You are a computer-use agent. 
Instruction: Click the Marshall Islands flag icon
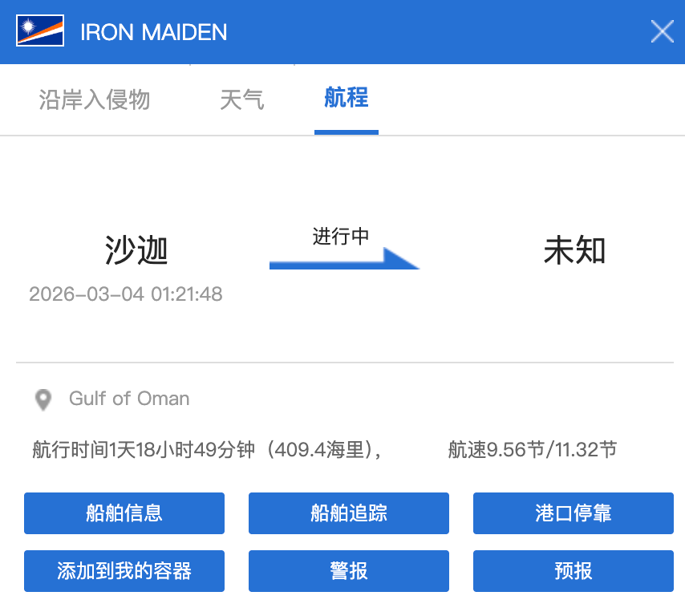tap(40, 31)
